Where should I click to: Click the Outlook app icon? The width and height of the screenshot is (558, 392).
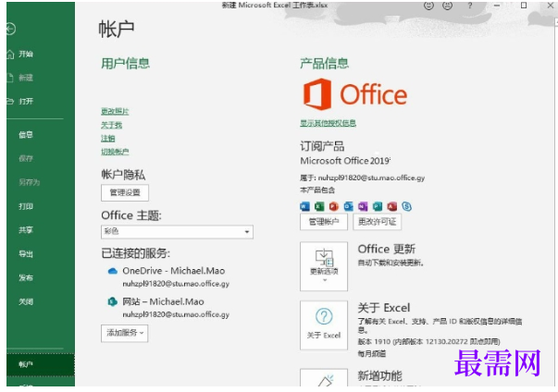(348, 206)
